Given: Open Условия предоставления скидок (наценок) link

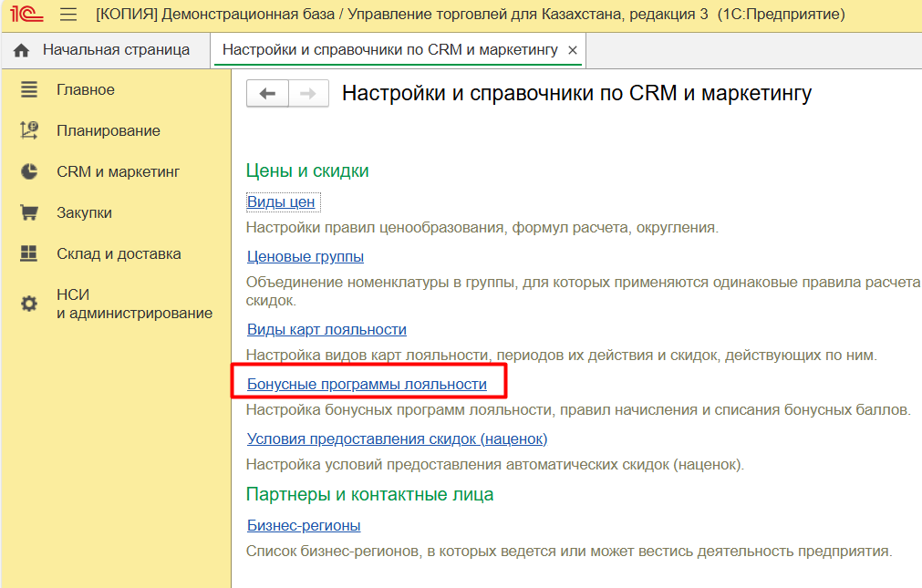Looking at the screenshot, I should 397,439.
